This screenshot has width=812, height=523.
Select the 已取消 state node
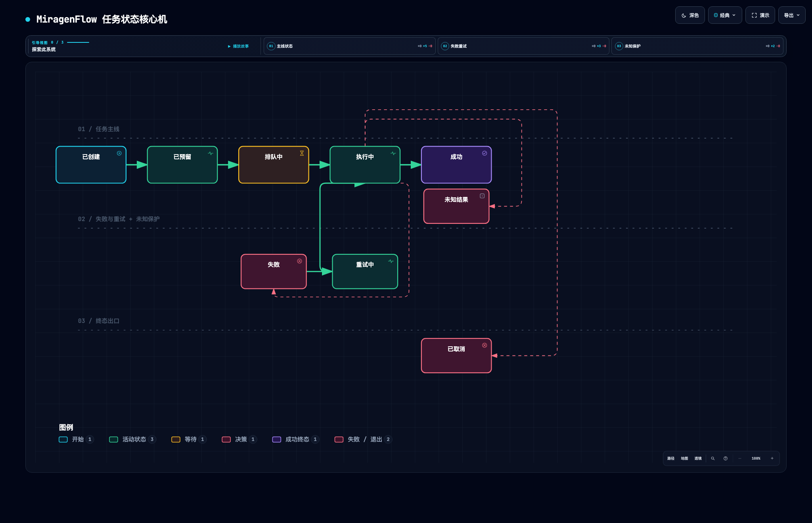click(456, 355)
